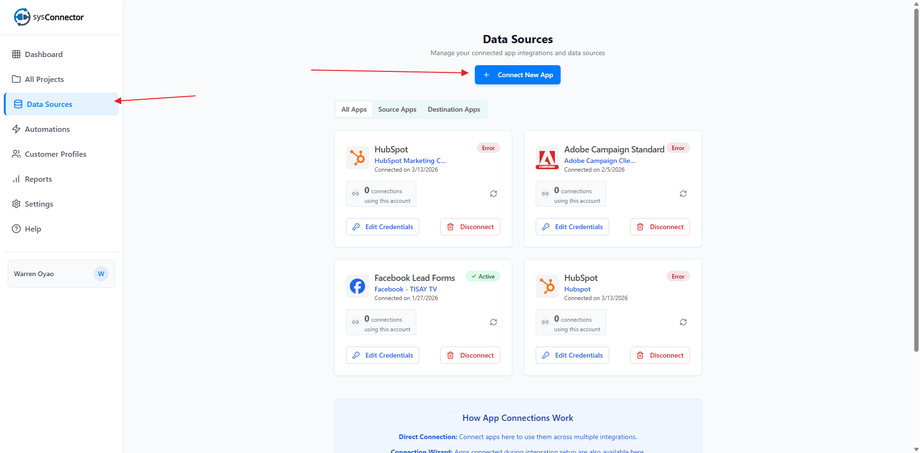Edit Credentials for Facebook Lead Forms
This screenshot has height=453, width=920.
[x=383, y=355]
